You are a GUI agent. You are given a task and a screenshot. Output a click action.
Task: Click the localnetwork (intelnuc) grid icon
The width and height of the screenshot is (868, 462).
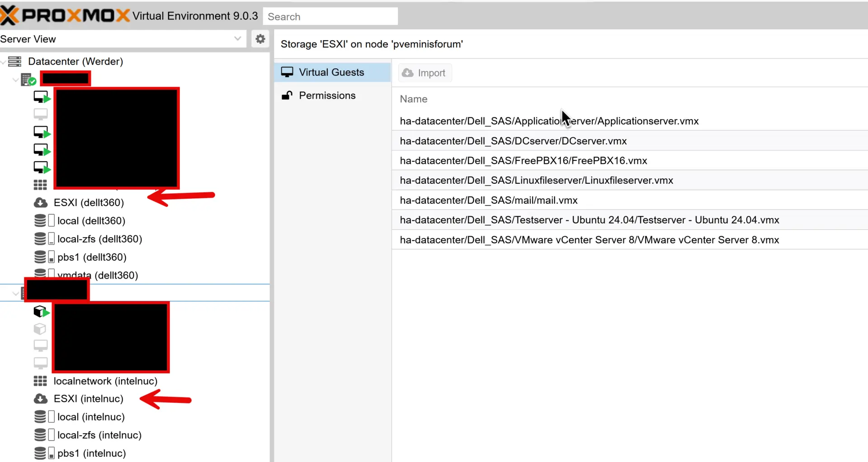[x=40, y=381]
